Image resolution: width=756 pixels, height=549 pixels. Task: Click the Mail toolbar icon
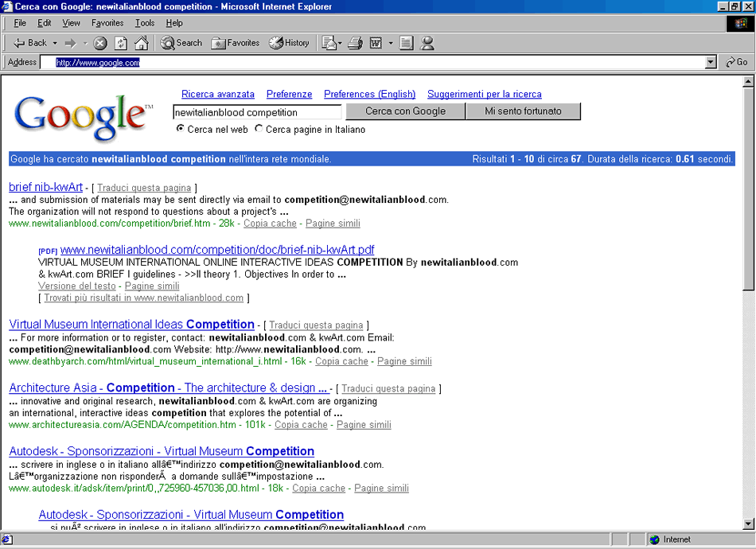(329, 43)
